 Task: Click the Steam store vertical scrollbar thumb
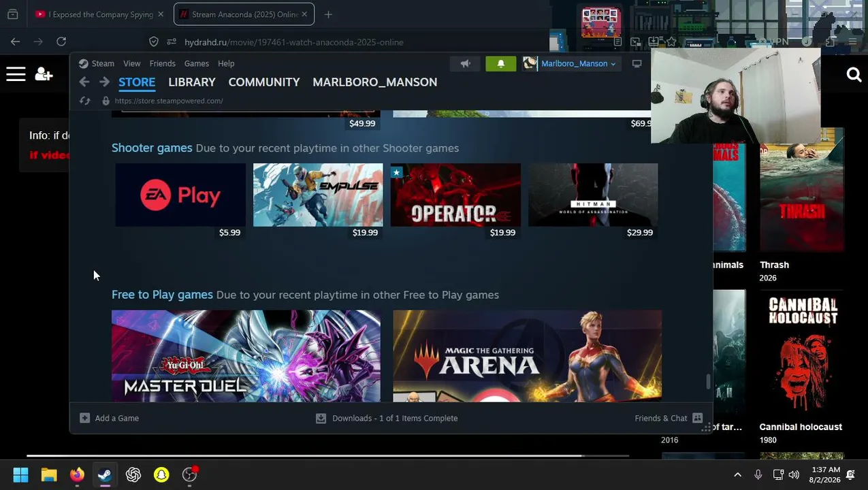pos(708,381)
